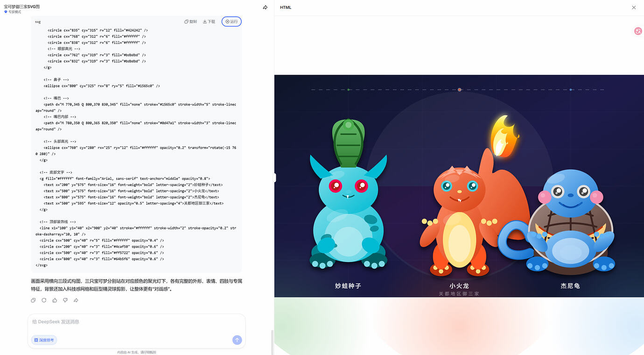Copy the assistant response with copy icon below message

pos(33,300)
